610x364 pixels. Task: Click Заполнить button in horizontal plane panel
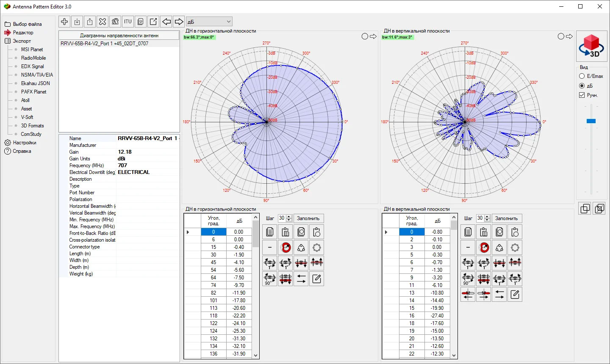coord(308,218)
